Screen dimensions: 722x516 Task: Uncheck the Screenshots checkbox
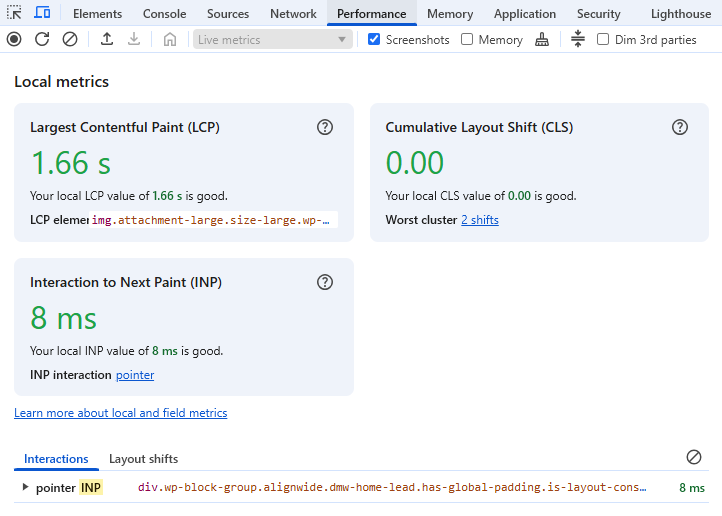374,40
